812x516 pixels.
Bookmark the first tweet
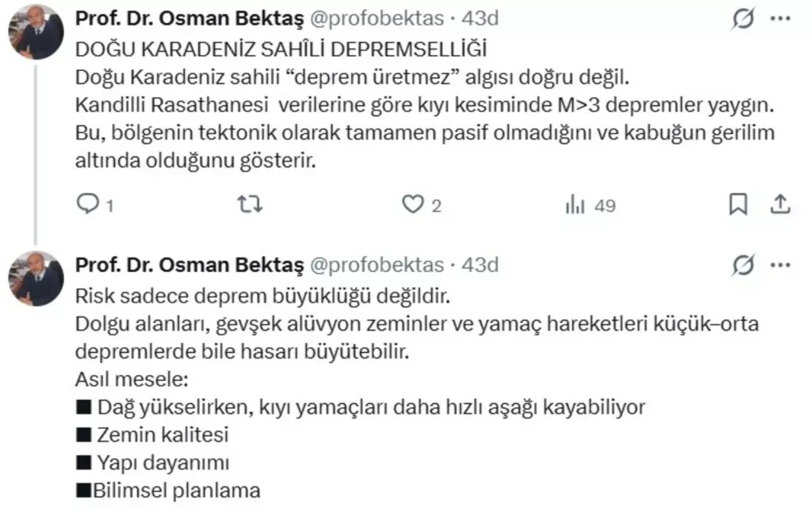738,205
